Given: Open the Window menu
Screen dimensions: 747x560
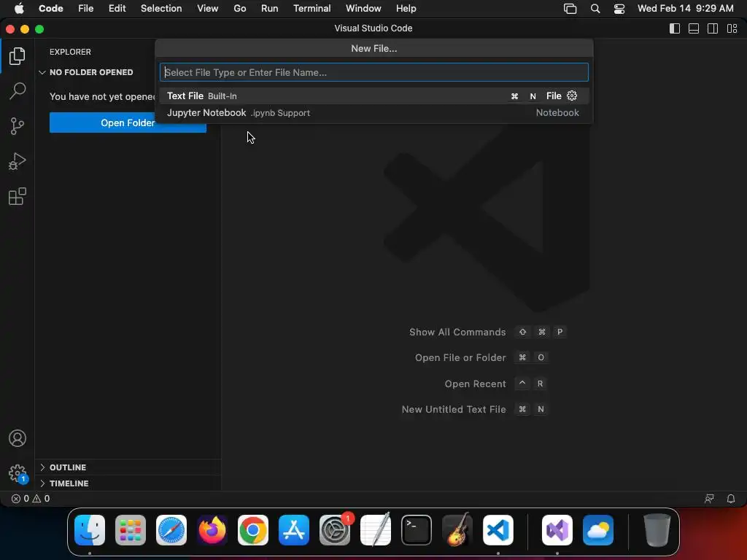Looking at the screenshot, I should click(363, 9).
